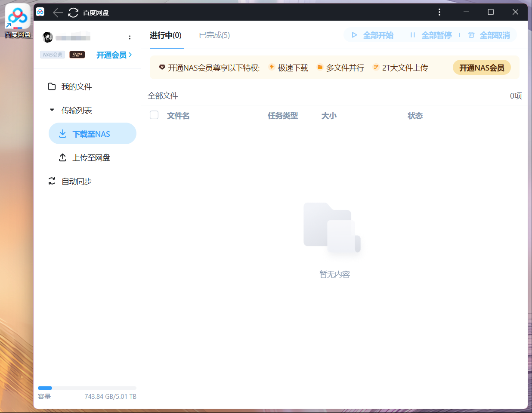Click the storage capacity progress bar
Image resolution: width=532 pixels, height=413 pixels.
[87, 388]
